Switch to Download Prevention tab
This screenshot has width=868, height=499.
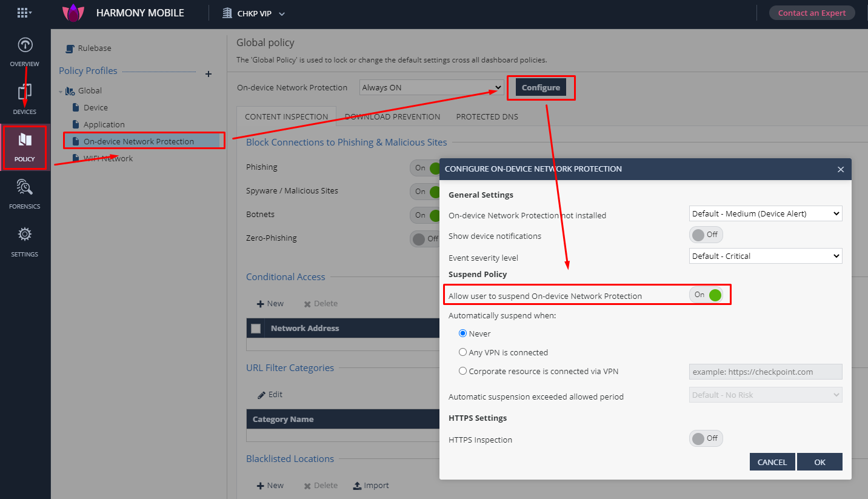392,116
